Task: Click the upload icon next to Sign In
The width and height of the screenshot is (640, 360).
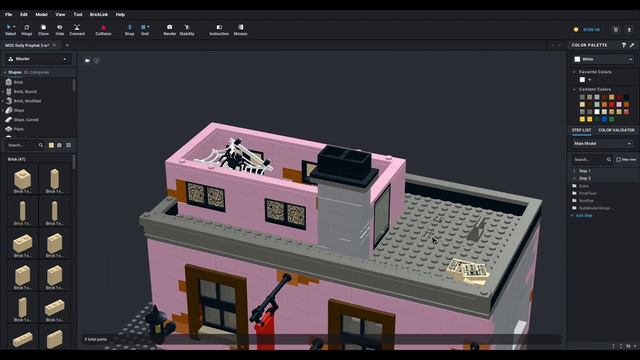Action: tap(629, 29)
